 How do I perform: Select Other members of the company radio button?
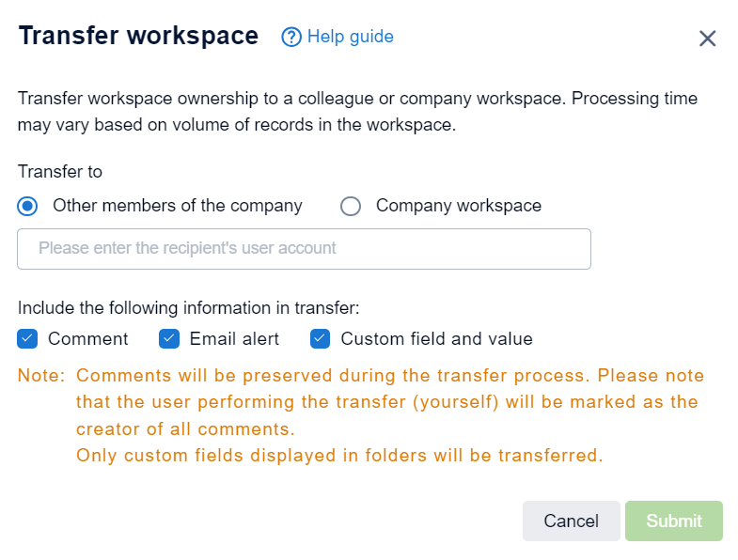pos(28,206)
